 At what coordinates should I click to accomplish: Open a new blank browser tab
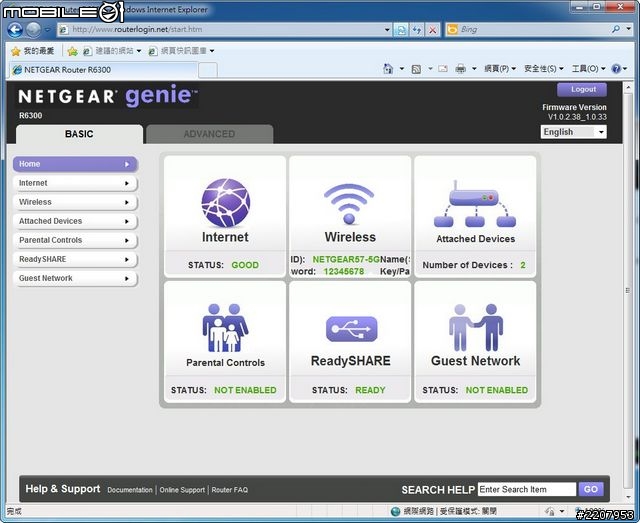pyautogui.click(x=208, y=70)
